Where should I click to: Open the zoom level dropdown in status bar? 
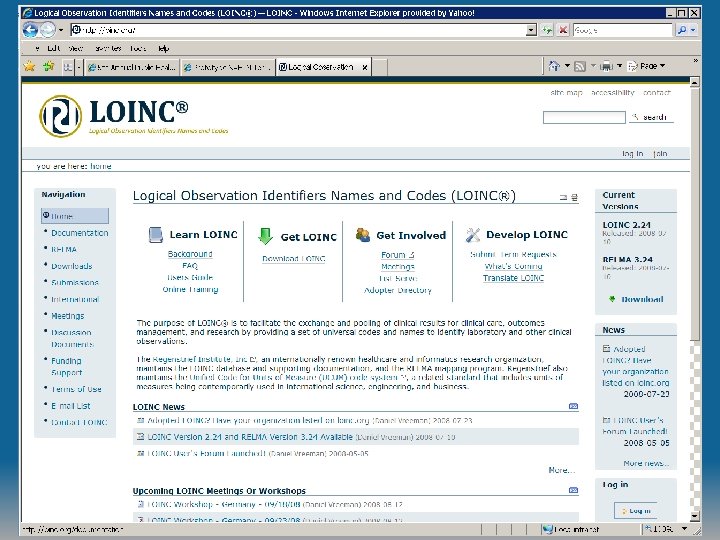click(x=685, y=529)
